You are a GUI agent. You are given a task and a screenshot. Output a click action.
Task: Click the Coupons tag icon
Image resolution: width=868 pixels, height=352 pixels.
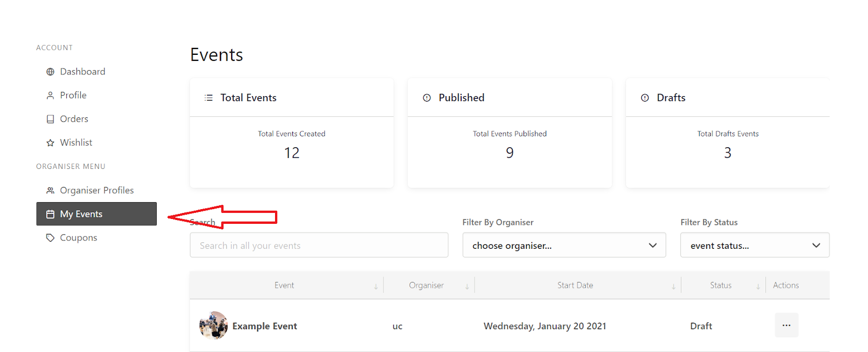[50, 238]
